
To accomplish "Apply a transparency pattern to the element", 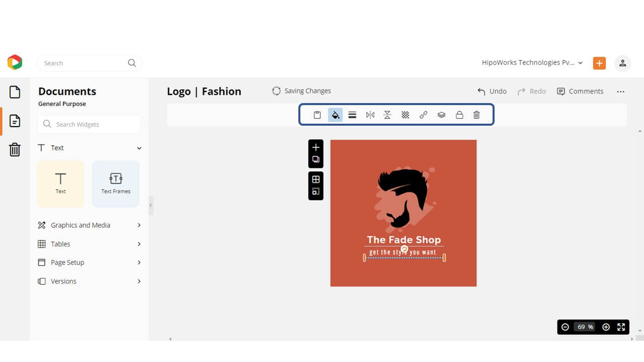I will 405,115.
